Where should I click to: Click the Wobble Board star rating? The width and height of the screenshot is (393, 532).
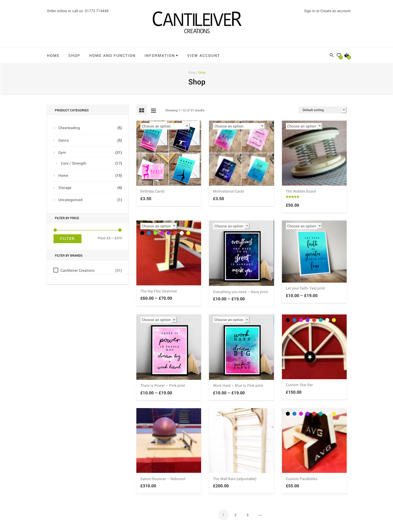click(292, 197)
